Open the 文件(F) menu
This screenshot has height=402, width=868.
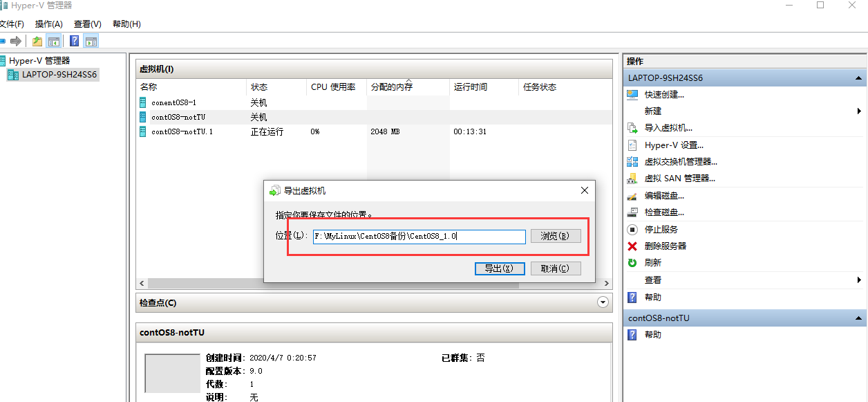tap(11, 24)
